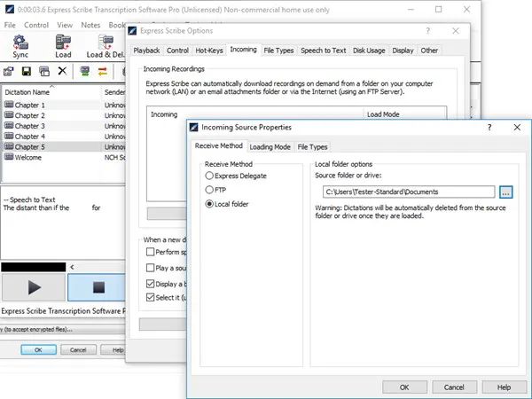Click the red and yellow arrows transfer icon
Viewport: 532px width, 399px height.
pyautogui.click(x=103, y=71)
